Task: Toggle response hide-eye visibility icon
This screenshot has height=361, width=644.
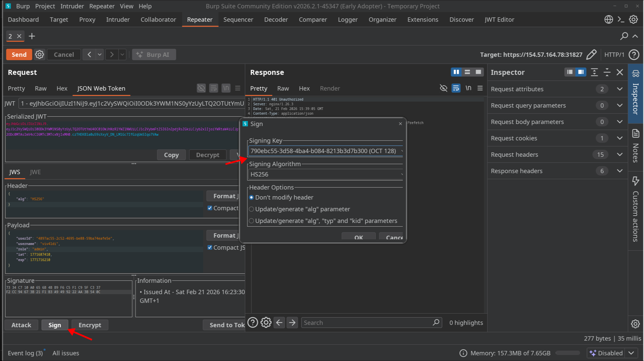Action: (443, 88)
